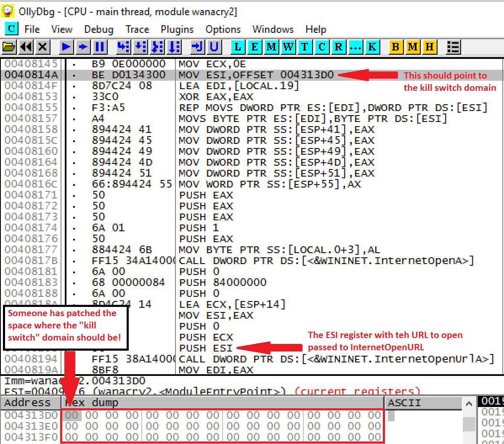The image size is (504, 444).
Task: Click the dump pane scroll up arrow
Action: click(x=469, y=403)
